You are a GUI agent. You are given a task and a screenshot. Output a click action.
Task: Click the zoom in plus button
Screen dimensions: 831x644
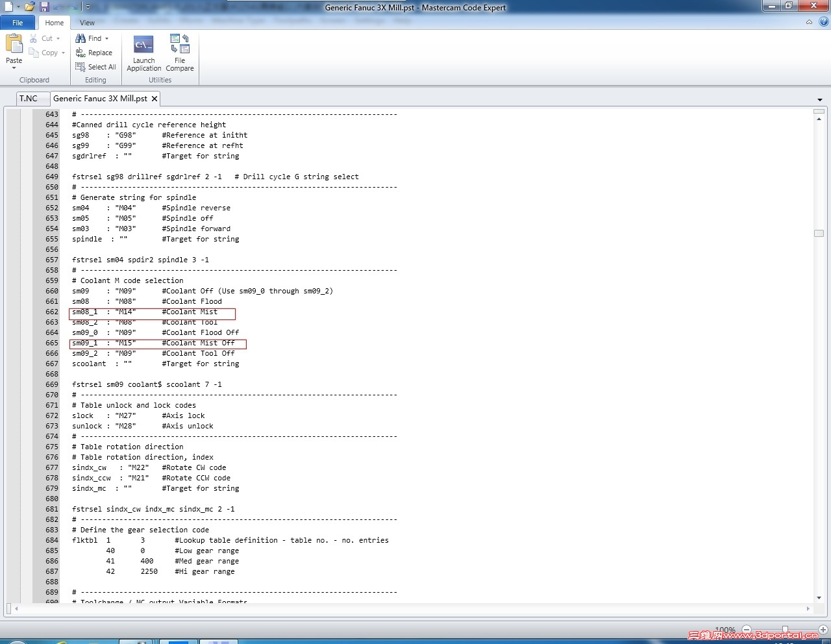coord(823,630)
